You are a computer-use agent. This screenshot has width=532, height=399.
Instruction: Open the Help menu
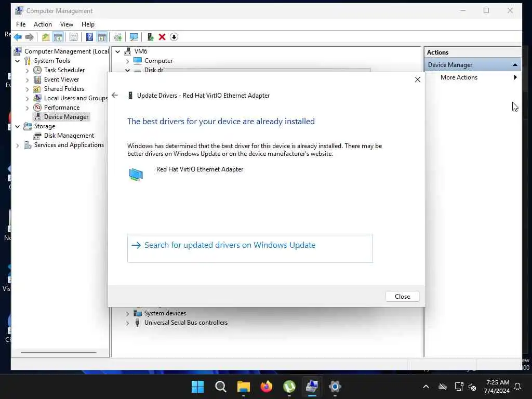tap(88, 24)
